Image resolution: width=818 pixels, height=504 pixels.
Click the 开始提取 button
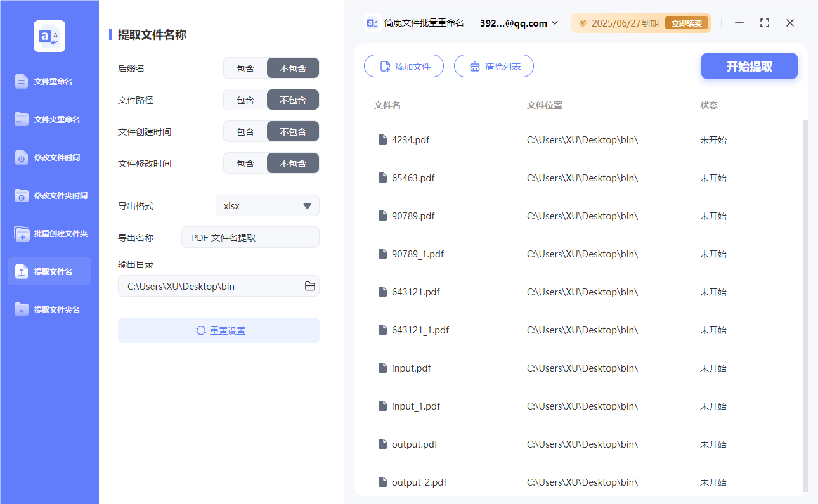coord(749,66)
